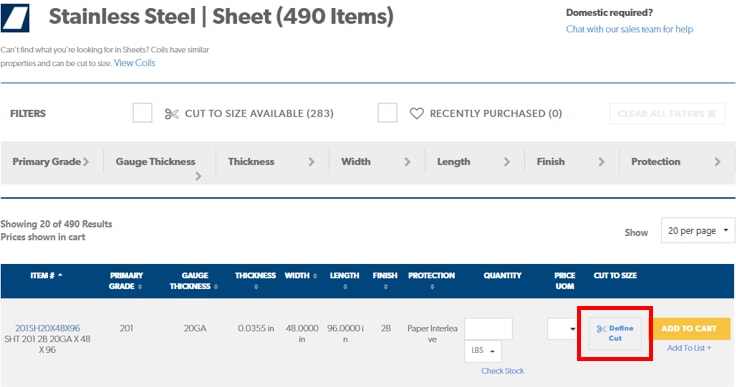Open the Protection filter menu
The width and height of the screenshot is (736, 387).
676,162
